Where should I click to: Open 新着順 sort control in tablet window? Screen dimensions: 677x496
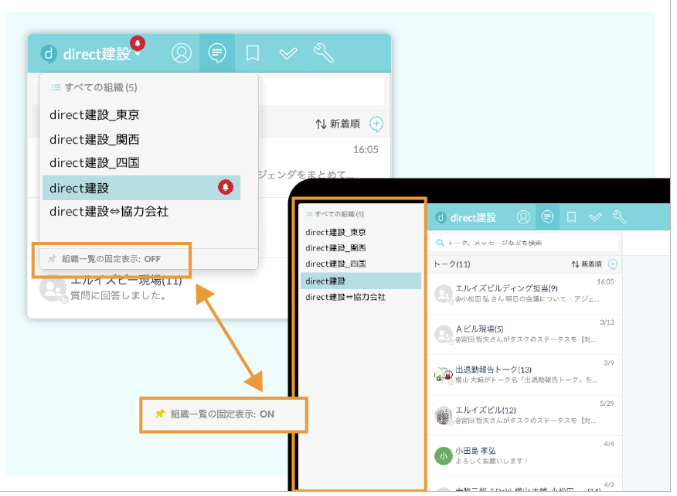(586, 264)
